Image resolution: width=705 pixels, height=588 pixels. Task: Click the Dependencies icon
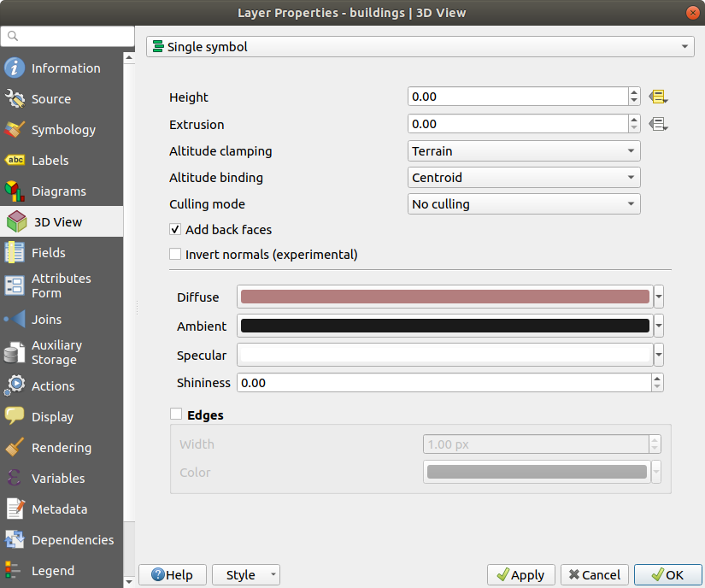click(x=15, y=539)
